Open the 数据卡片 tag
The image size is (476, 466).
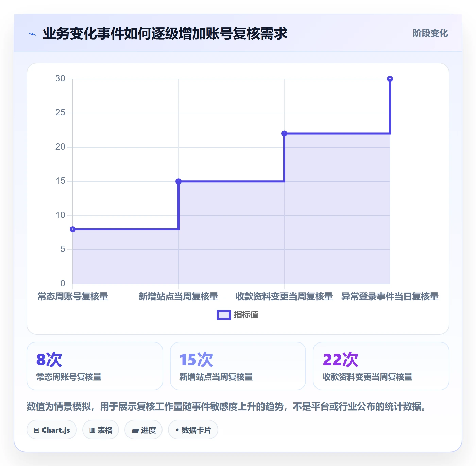click(193, 430)
